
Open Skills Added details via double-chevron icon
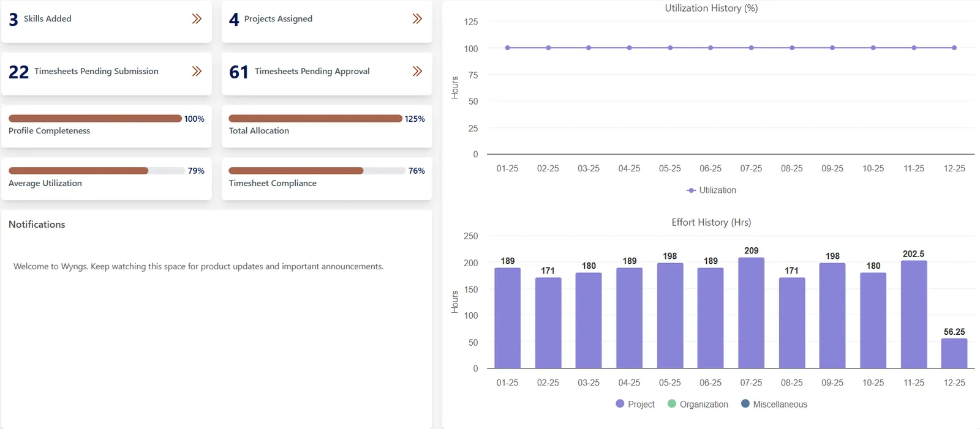[197, 19]
